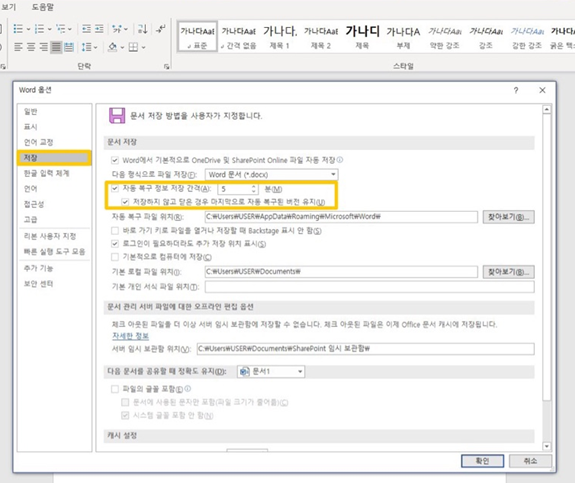Screen dimensions: 575x483
Task: Toggle OneDrive and SharePoint autosave checkbox
Action: [115, 160]
